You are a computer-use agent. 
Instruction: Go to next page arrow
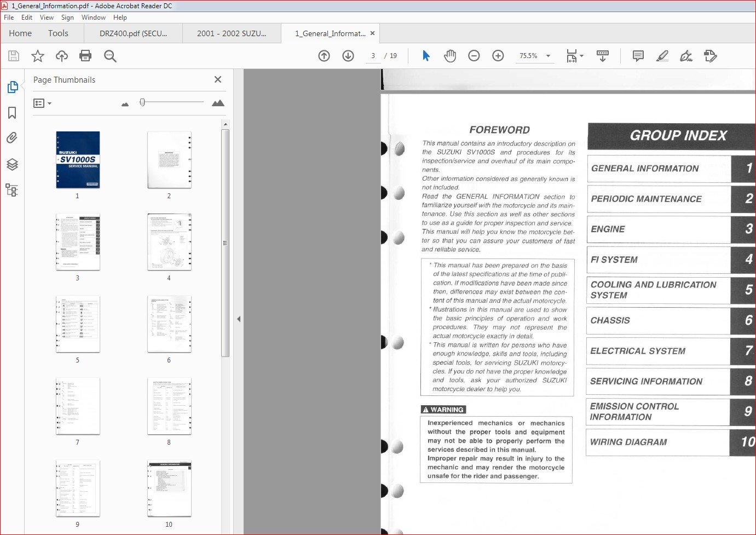(x=348, y=56)
